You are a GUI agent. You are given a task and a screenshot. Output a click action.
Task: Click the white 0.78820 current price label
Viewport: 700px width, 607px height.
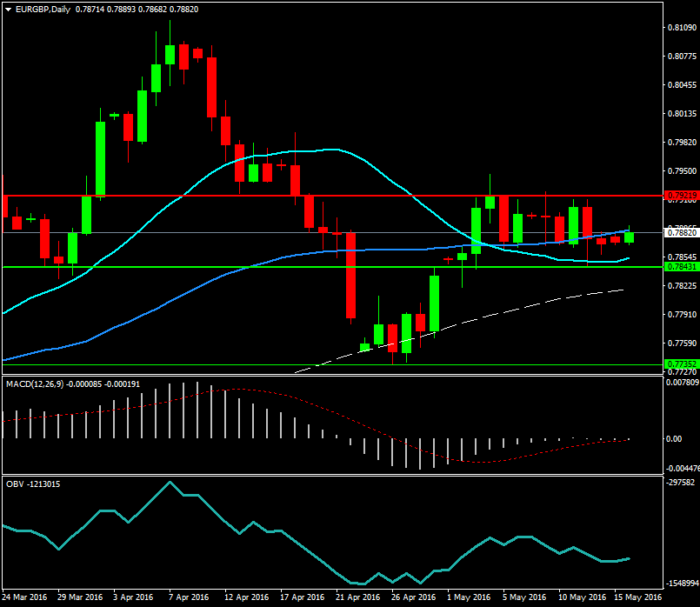pyautogui.click(x=681, y=233)
